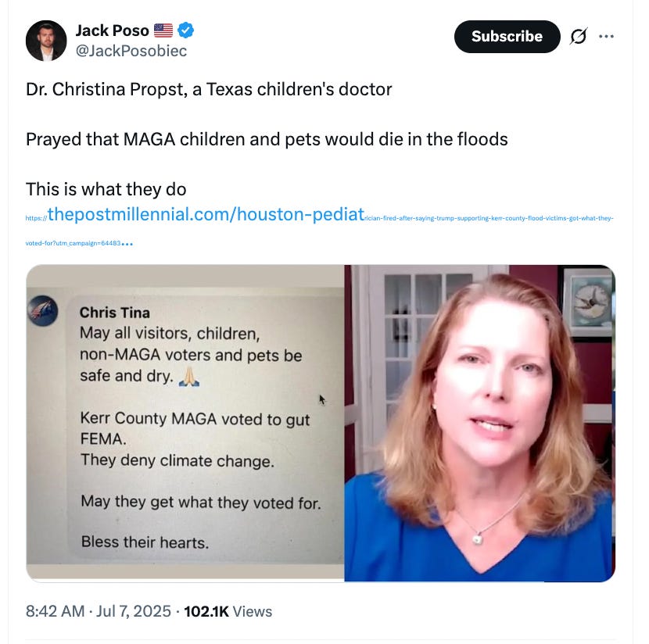649x644 pixels.
Task: Click the small https:// prefix of link
Action: click(x=36, y=218)
